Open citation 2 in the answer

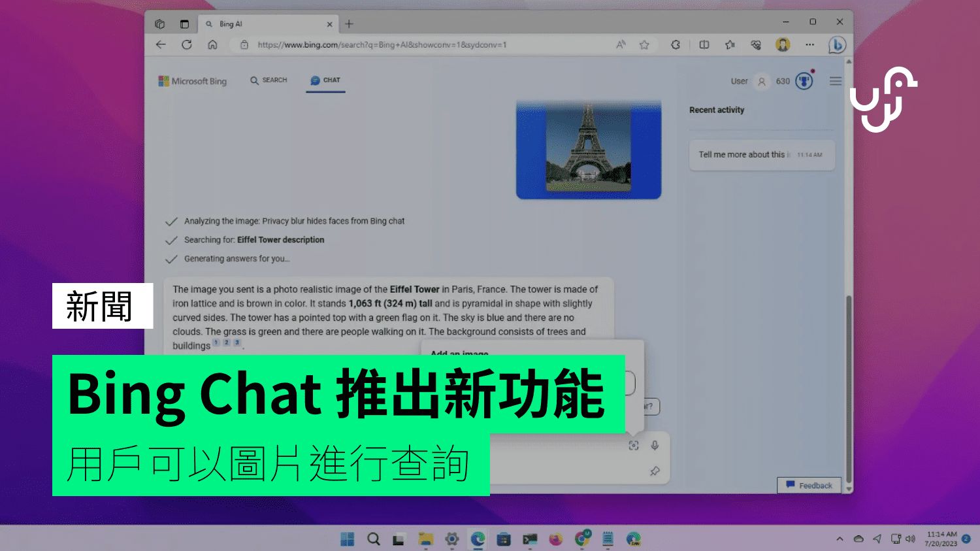pyautogui.click(x=227, y=342)
